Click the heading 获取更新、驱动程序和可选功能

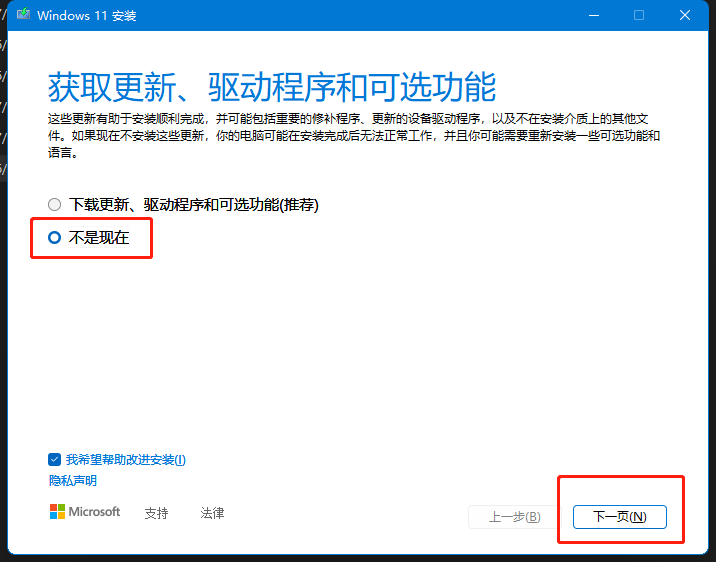click(x=272, y=87)
